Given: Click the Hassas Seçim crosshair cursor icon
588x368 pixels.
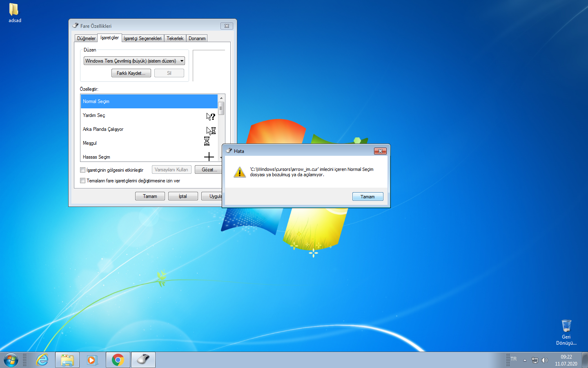Looking at the screenshot, I should point(209,157).
